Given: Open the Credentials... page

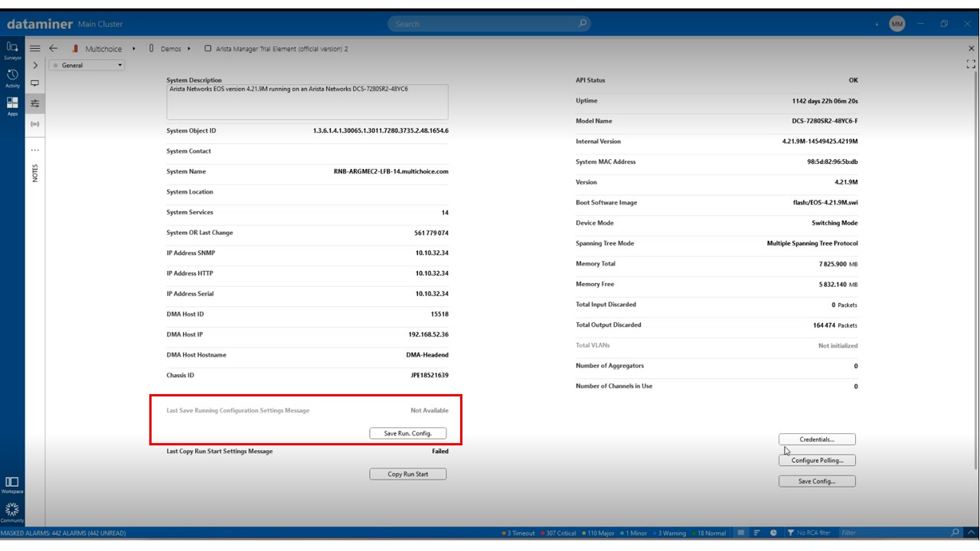Looking at the screenshot, I should (817, 439).
